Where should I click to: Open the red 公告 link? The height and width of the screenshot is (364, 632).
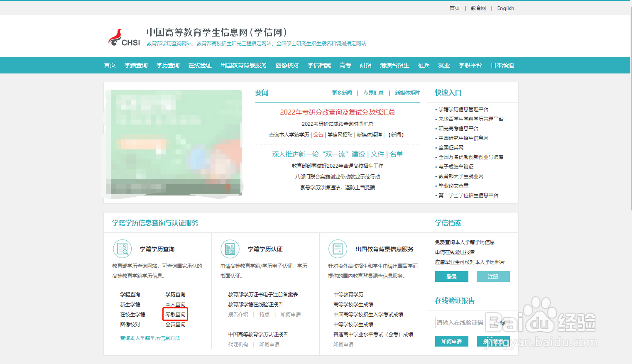[318, 135]
